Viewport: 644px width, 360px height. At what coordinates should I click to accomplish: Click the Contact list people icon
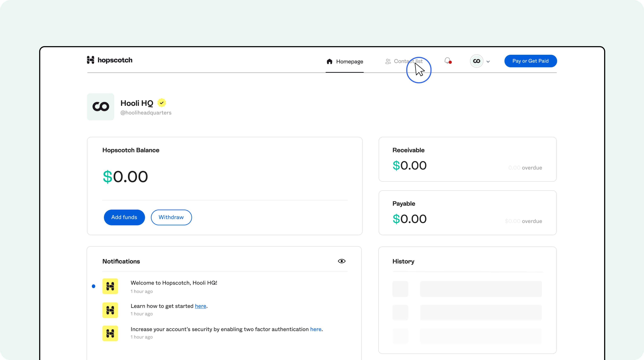point(388,62)
